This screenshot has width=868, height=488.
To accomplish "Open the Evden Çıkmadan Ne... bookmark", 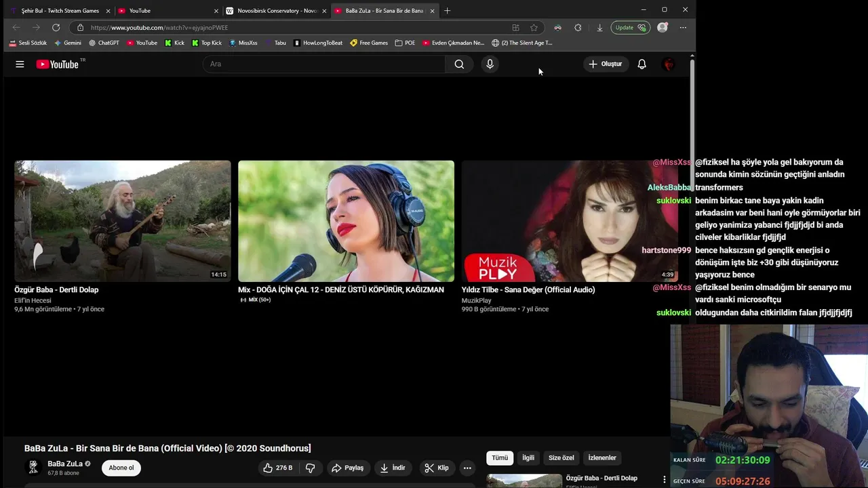I will coord(454,43).
